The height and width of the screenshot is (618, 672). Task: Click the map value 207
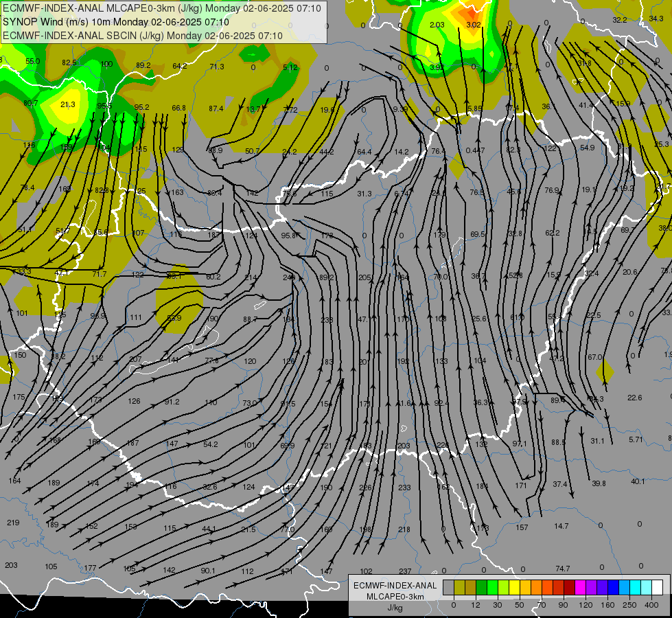click(x=135, y=359)
